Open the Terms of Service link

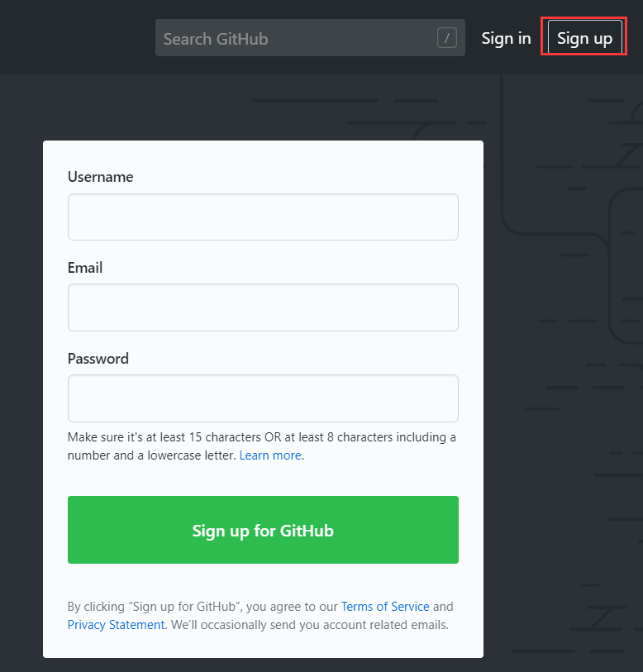tap(385, 606)
